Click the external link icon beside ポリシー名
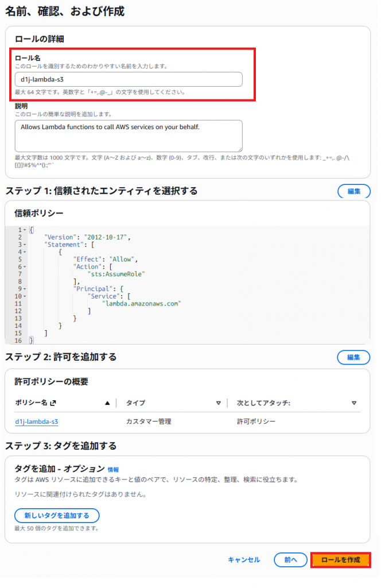The height and width of the screenshot is (588, 385). point(53,403)
